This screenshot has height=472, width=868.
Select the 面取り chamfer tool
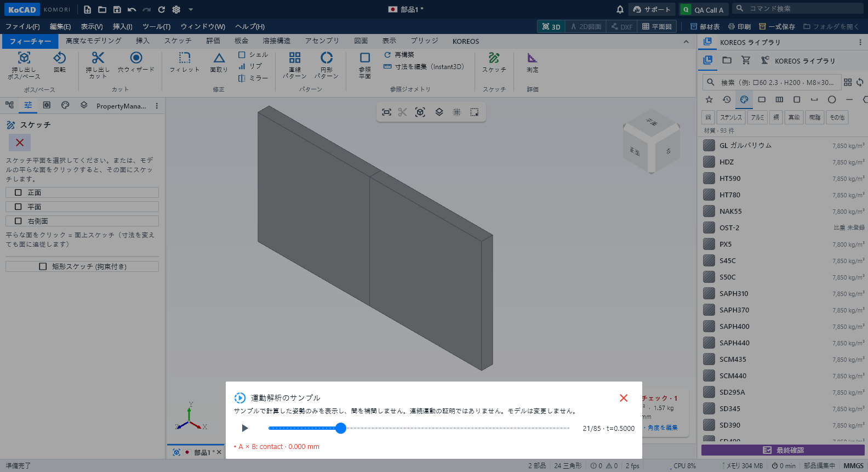point(219,62)
